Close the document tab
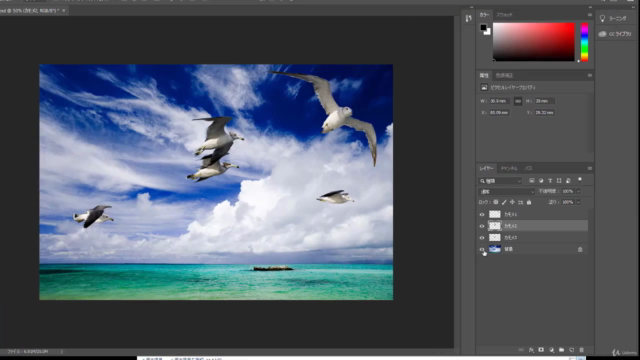This screenshot has height=360, width=640. [x=64, y=11]
